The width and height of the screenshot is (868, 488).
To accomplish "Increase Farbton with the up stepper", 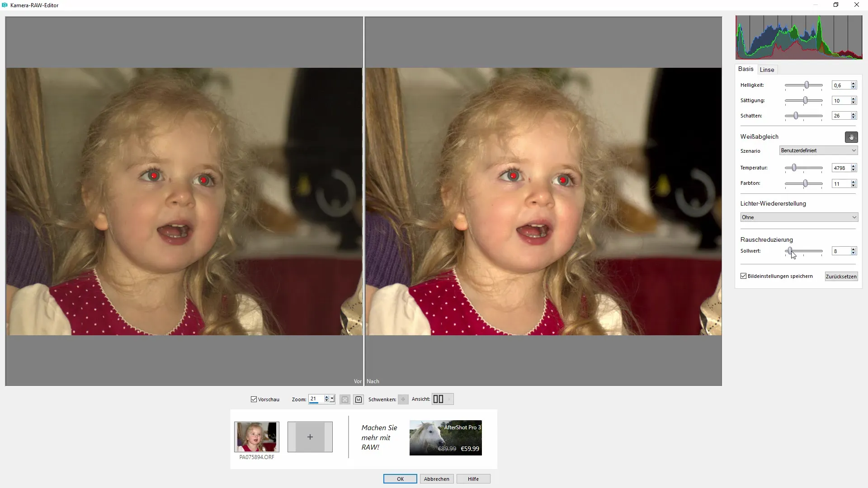I will [854, 182].
